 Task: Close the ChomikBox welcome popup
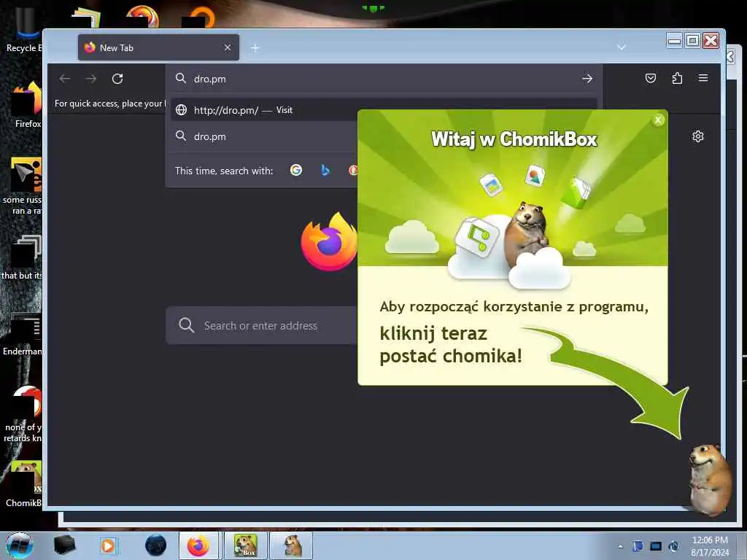pos(658,120)
